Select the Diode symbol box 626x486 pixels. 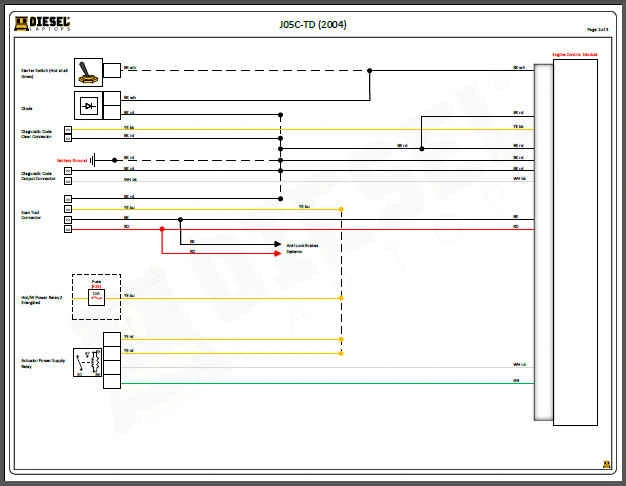point(87,105)
